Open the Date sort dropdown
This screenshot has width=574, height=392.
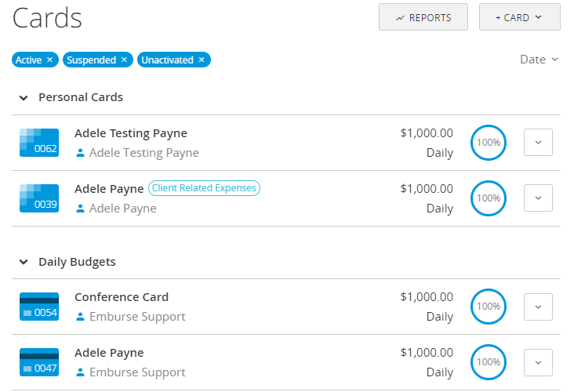[539, 60]
